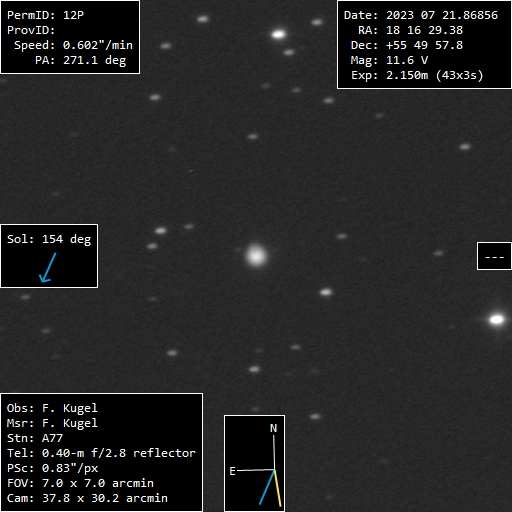Click the PA: 271.1 deg value
Image resolution: width=512 pixels, height=512 pixels.
coord(80,60)
